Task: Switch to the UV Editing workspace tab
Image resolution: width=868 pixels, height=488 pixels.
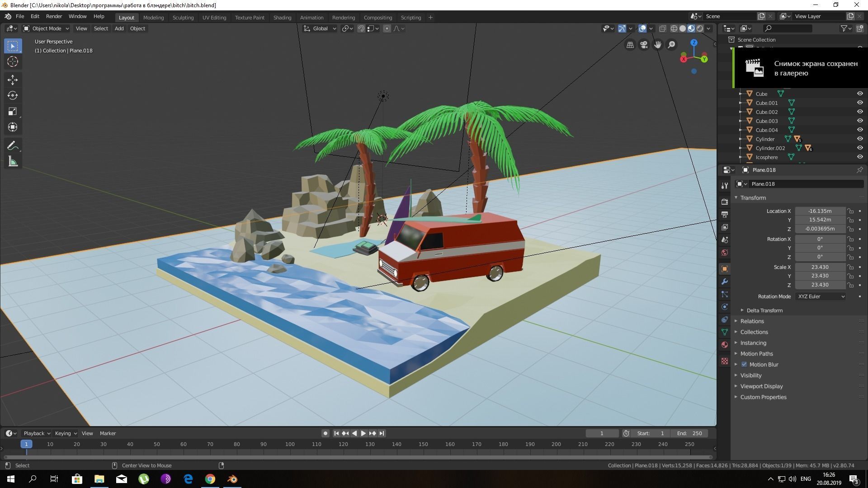Action: 214,18
